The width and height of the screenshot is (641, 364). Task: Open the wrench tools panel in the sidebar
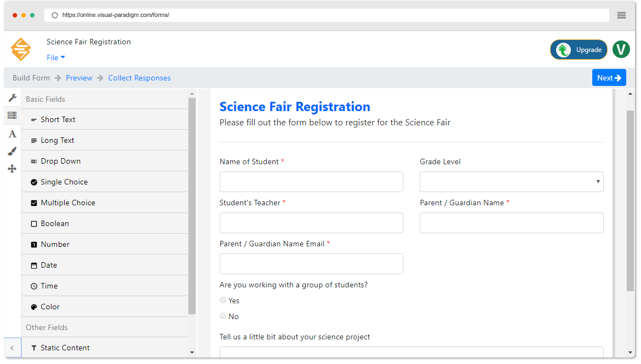click(x=12, y=97)
